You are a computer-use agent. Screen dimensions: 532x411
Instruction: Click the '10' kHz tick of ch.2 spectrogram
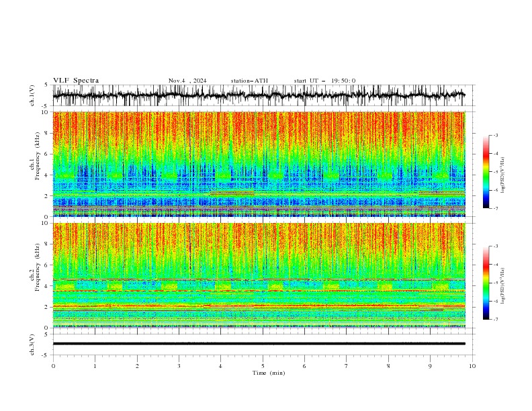click(45, 223)
